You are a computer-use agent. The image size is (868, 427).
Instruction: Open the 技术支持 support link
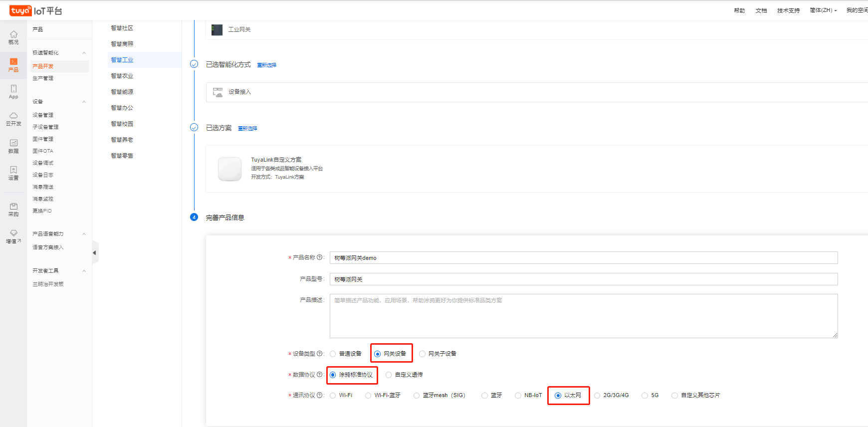(x=788, y=10)
